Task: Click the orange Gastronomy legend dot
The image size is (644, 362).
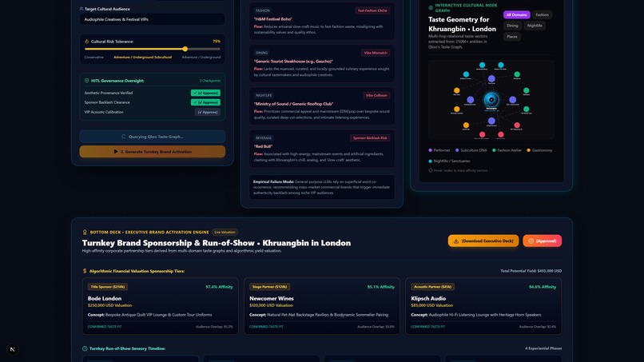Action: (529, 150)
